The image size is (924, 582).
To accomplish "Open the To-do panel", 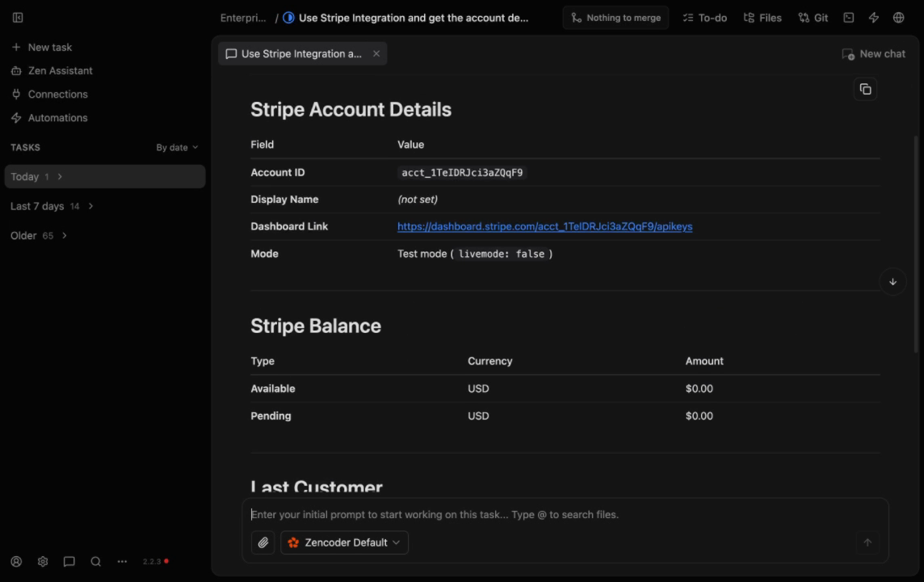I will pyautogui.click(x=704, y=18).
